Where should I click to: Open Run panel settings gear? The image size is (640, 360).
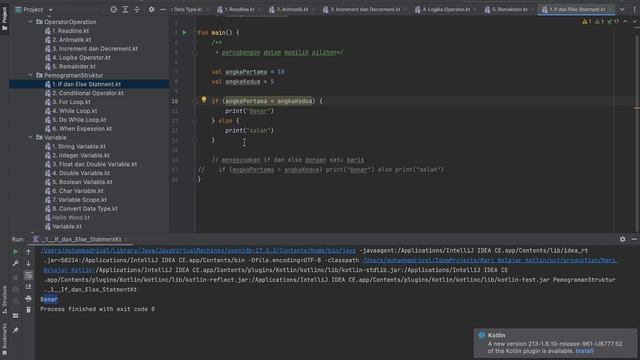pos(622,239)
